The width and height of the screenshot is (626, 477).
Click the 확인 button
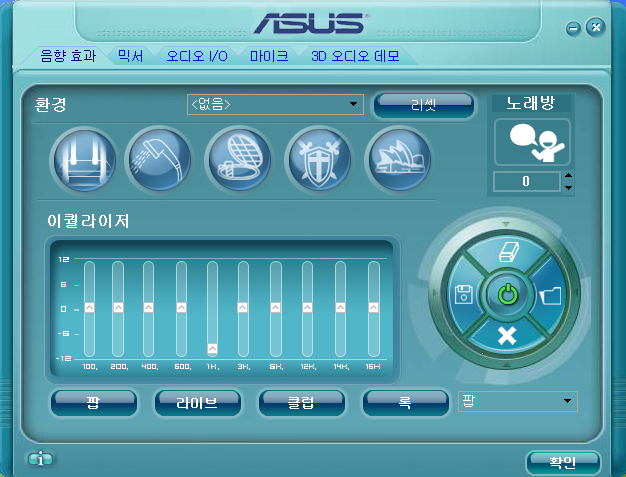563,463
